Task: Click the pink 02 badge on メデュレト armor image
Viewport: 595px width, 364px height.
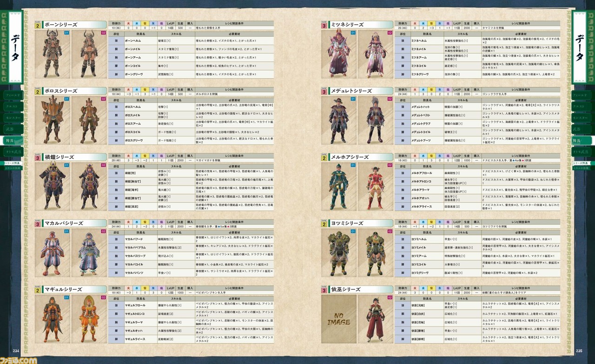Action: pos(390,99)
